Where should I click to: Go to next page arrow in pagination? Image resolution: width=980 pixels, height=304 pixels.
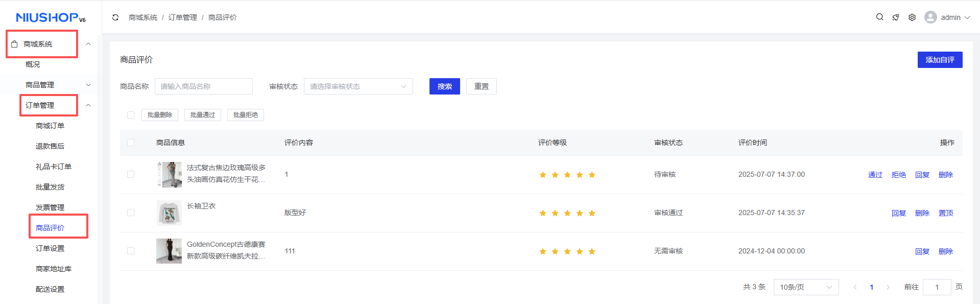tap(888, 287)
